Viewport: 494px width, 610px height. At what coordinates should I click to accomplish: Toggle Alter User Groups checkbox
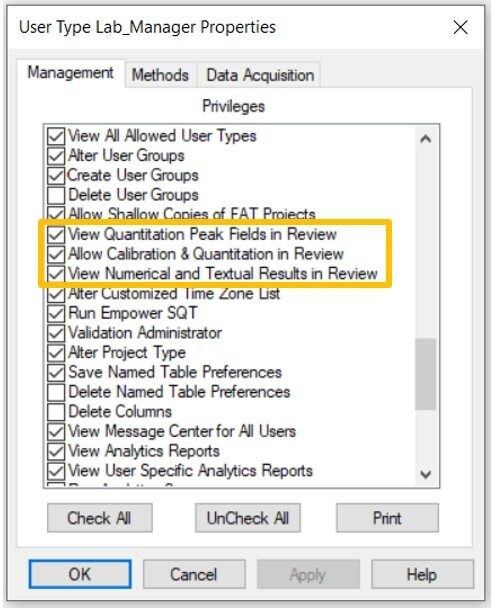pos(56,156)
